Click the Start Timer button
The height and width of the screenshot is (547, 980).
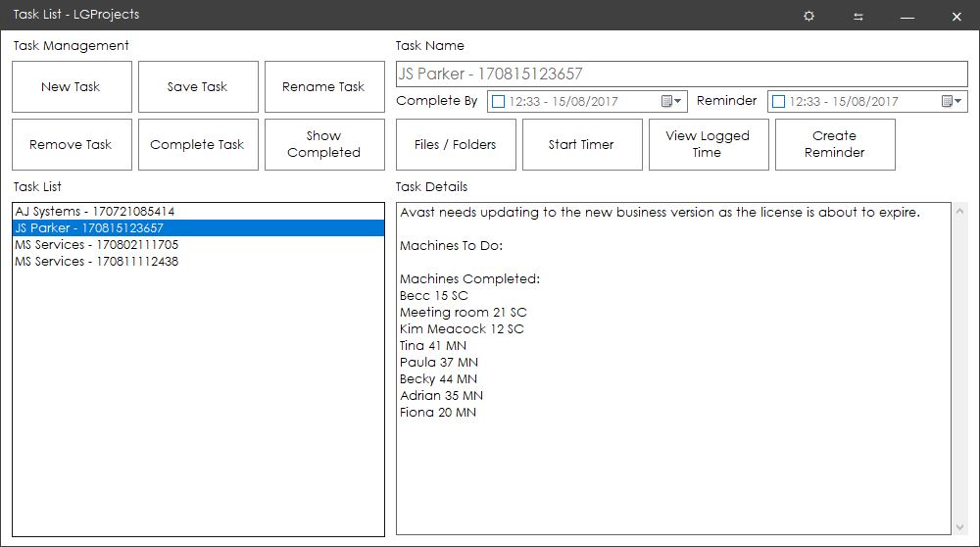582,144
